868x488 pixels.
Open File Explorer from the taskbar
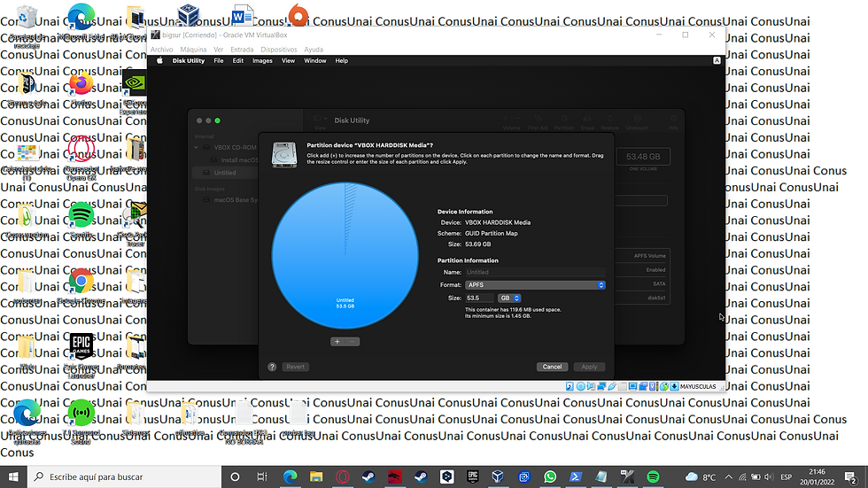coord(316,476)
